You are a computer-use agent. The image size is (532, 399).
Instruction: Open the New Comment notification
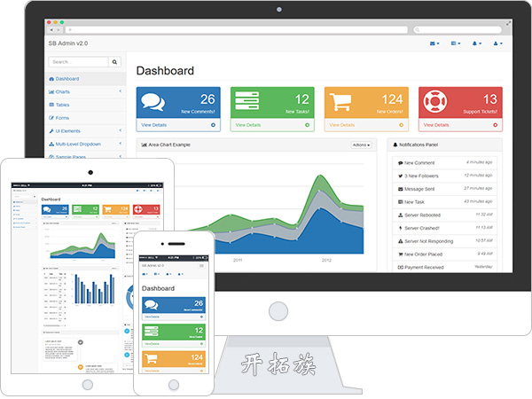444,163
